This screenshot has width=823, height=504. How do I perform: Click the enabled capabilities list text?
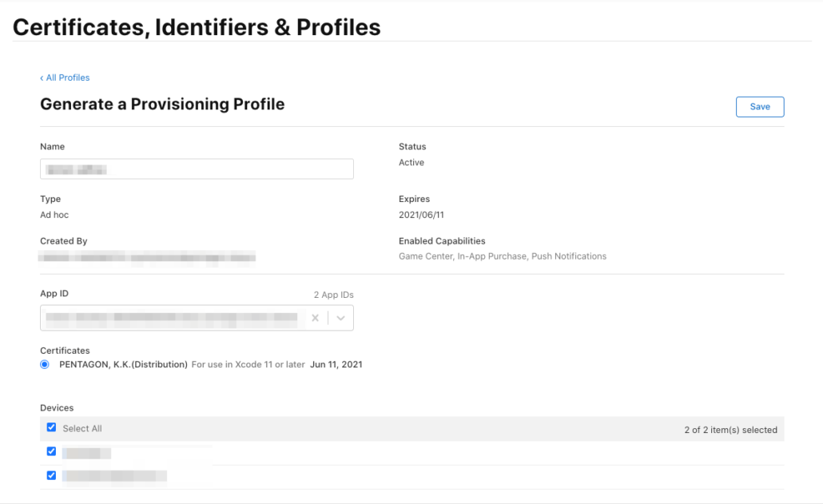502,256
